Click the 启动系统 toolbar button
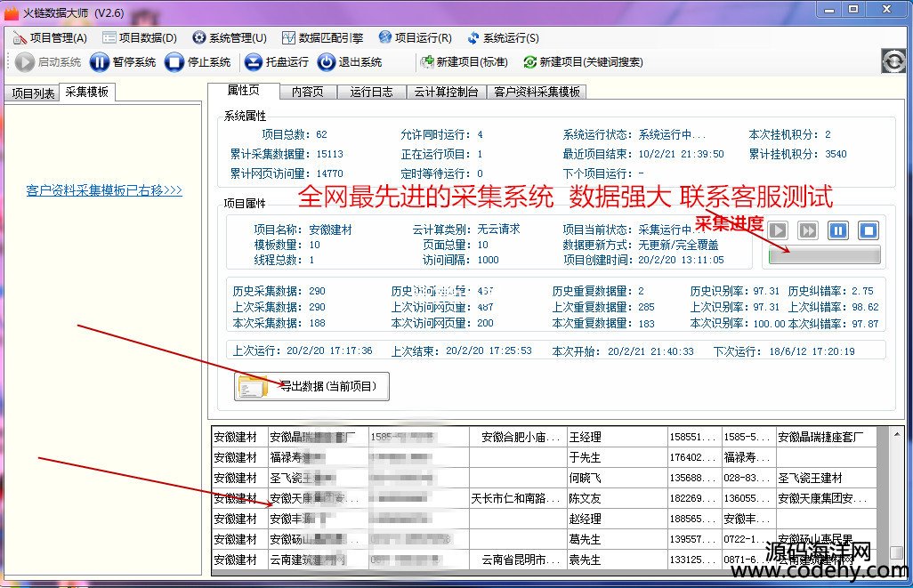The image size is (913, 588). click(48, 61)
